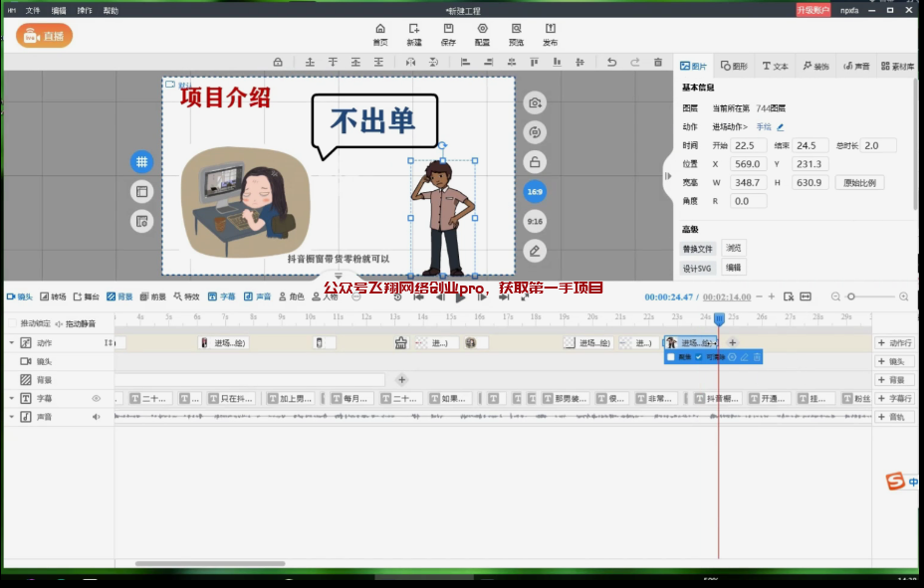
Task: Select the 16:9 aspect ratio button
Action: click(x=535, y=191)
